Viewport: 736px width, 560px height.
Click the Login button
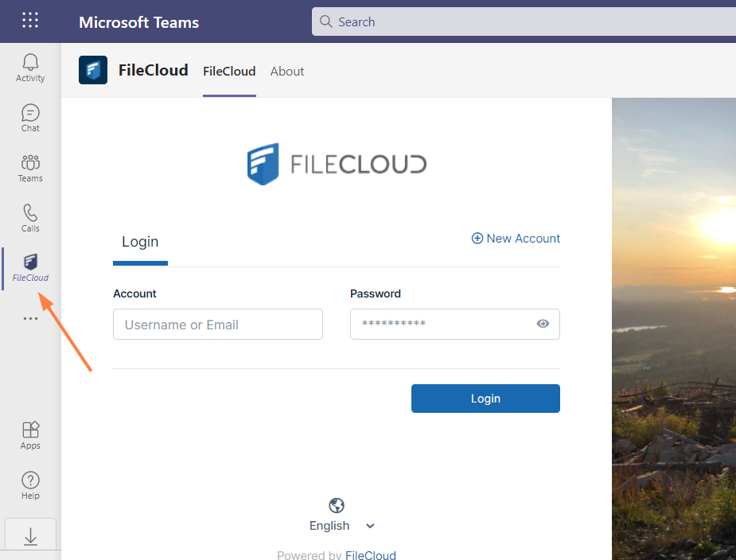click(485, 398)
